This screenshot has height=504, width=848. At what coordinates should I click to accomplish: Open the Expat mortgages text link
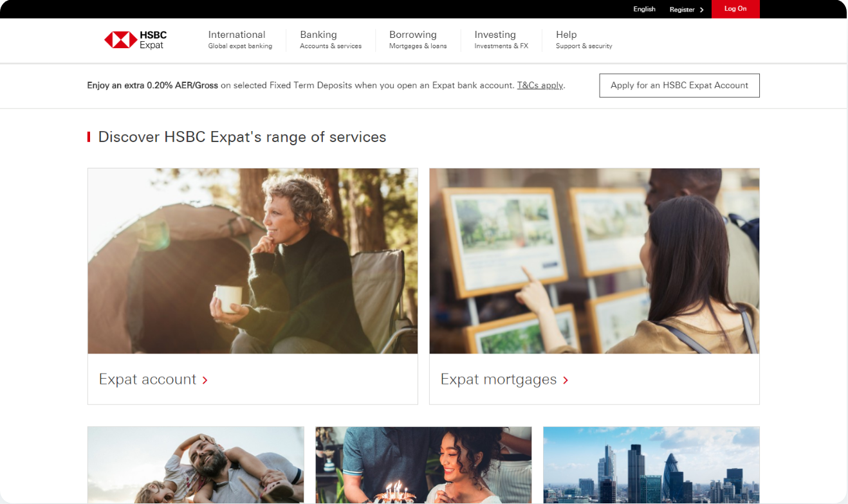(x=499, y=379)
